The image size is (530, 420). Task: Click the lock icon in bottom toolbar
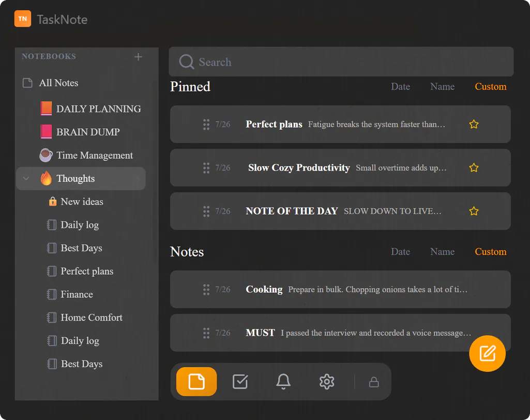click(x=374, y=382)
